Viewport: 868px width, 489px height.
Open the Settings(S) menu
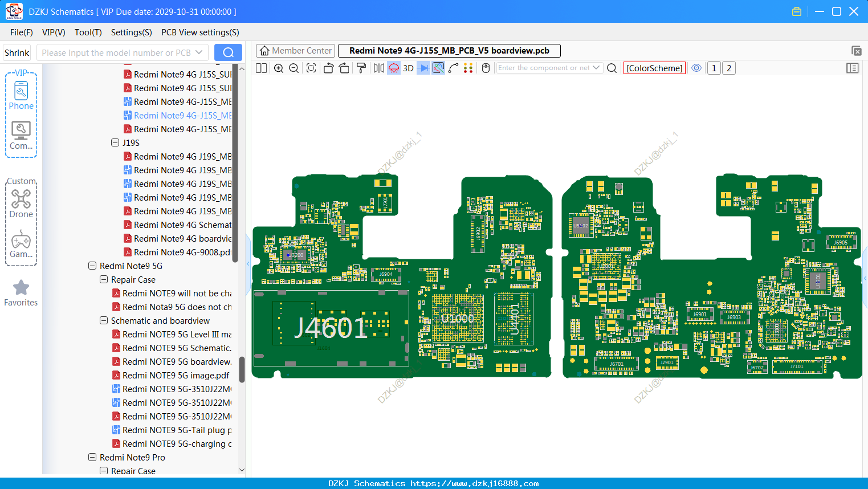pos(131,32)
